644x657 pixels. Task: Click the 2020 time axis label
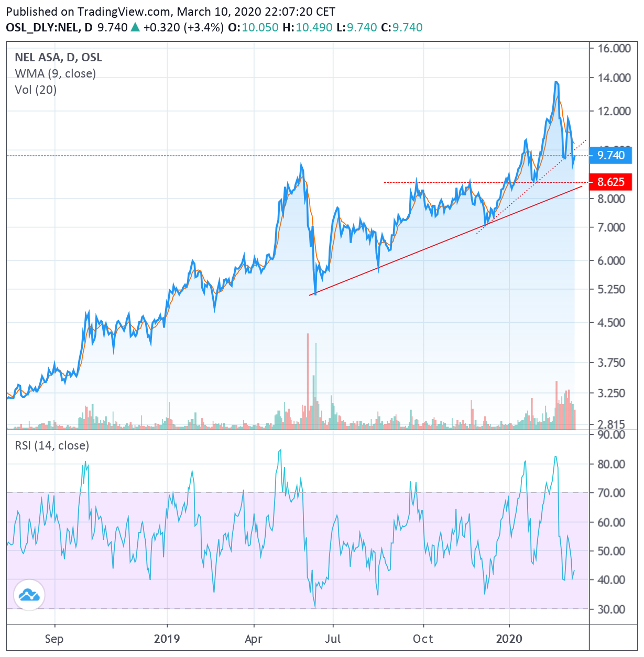[509, 639]
